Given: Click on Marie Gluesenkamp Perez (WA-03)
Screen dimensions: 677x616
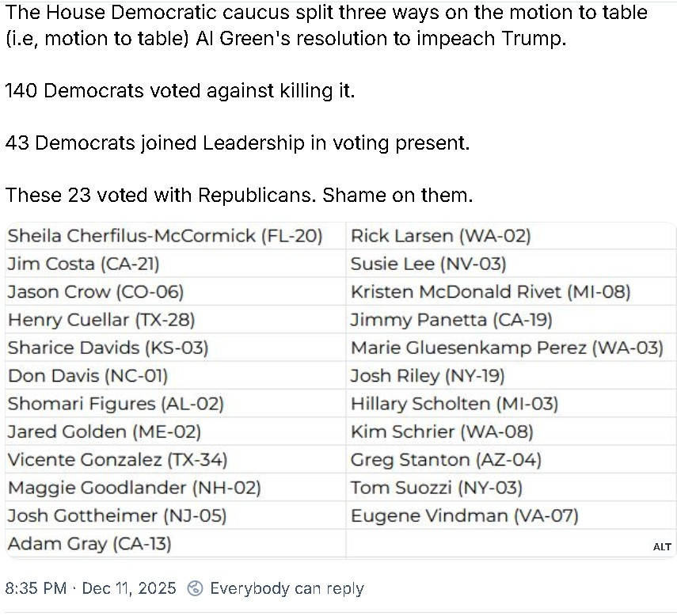Looking at the screenshot, I should [x=507, y=348].
